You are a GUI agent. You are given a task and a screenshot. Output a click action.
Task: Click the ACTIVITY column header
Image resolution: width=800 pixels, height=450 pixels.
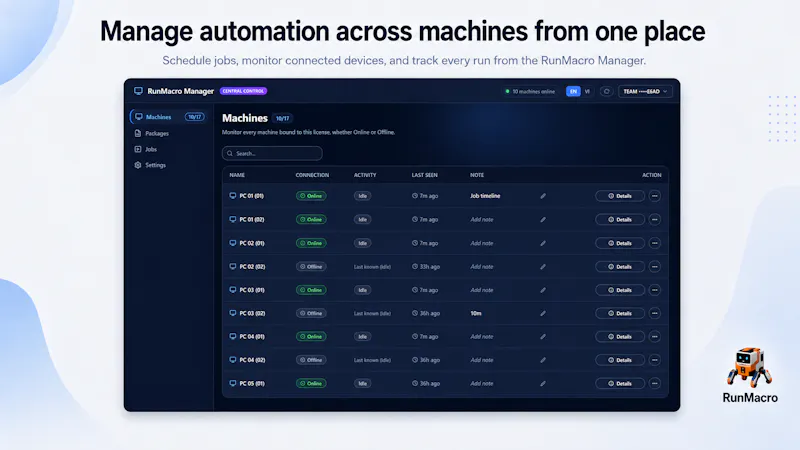pyautogui.click(x=365, y=175)
